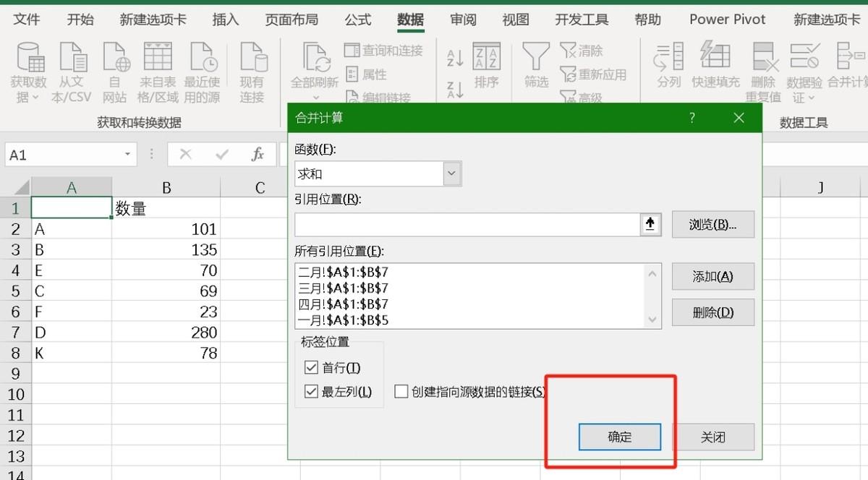Click the 属性 (Properties) button in ribbon
The image size is (868, 480).
pos(367,74)
